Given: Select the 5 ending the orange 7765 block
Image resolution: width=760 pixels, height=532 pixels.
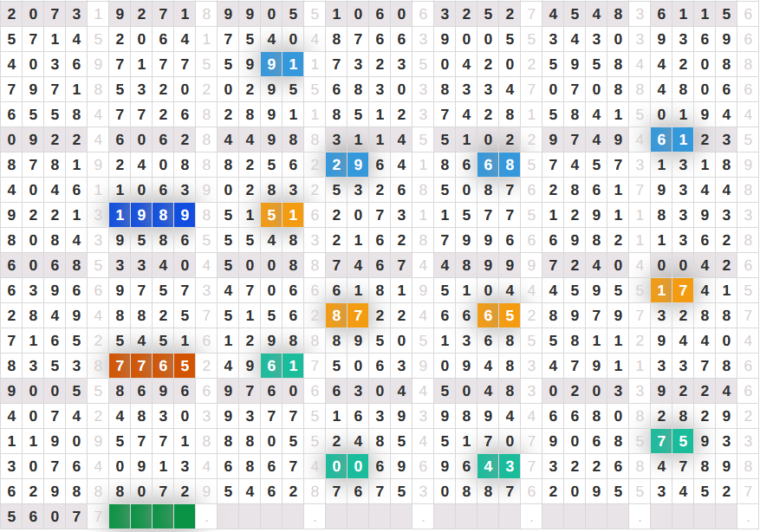Looking at the screenshot, I should pos(185,366).
